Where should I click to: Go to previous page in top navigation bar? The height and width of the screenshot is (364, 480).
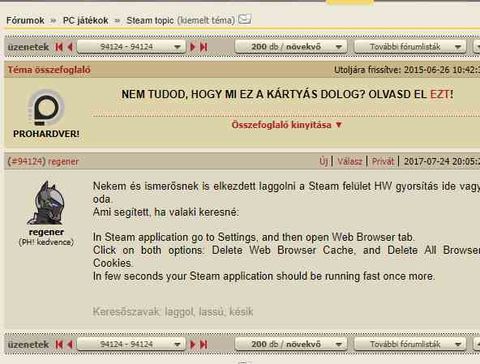(x=70, y=47)
